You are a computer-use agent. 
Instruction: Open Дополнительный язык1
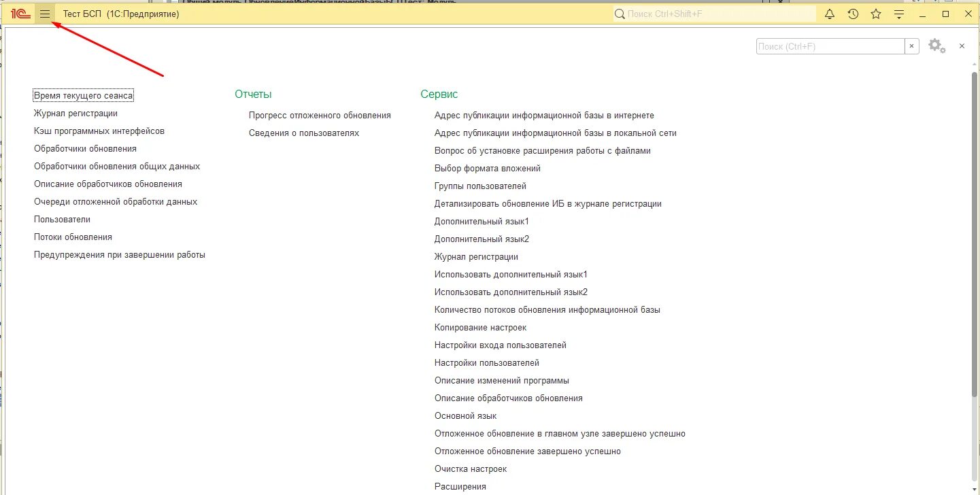(x=481, y=222)
